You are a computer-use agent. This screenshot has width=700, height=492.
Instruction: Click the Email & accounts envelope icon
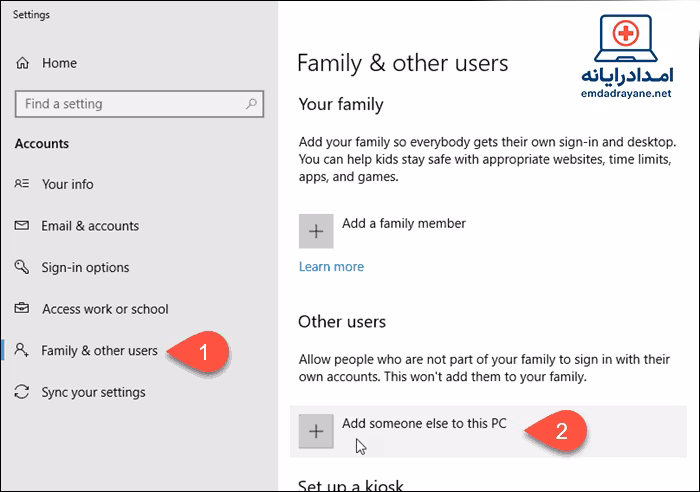coord(22,225)
